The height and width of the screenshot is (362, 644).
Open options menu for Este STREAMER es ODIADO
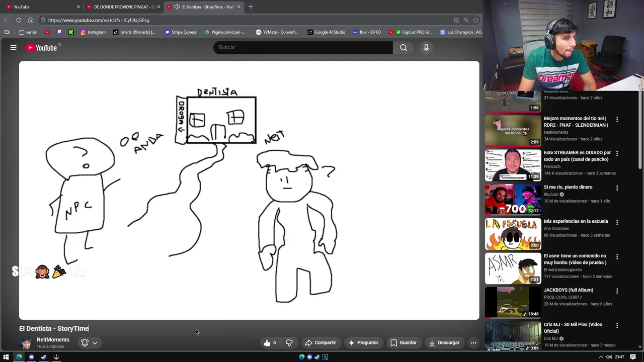pos(617,154)
